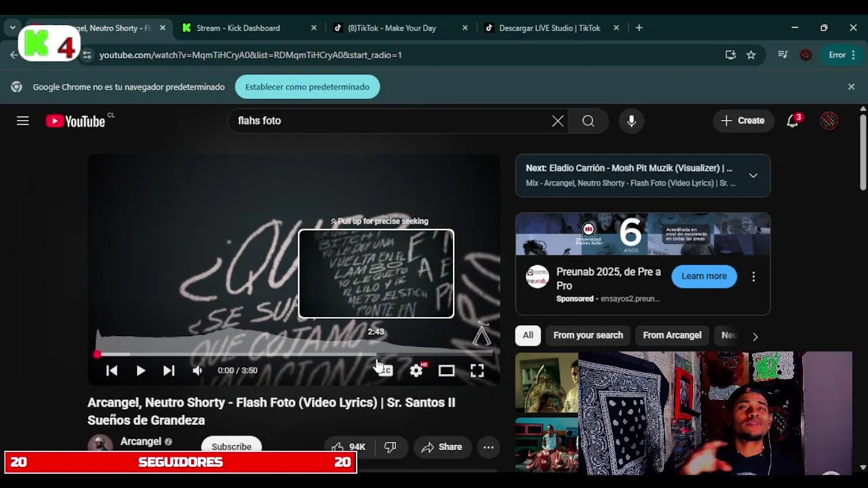868x488 pixels.
Task: Dislike the video
Action: pyautogui.click(x=390, y=447)
